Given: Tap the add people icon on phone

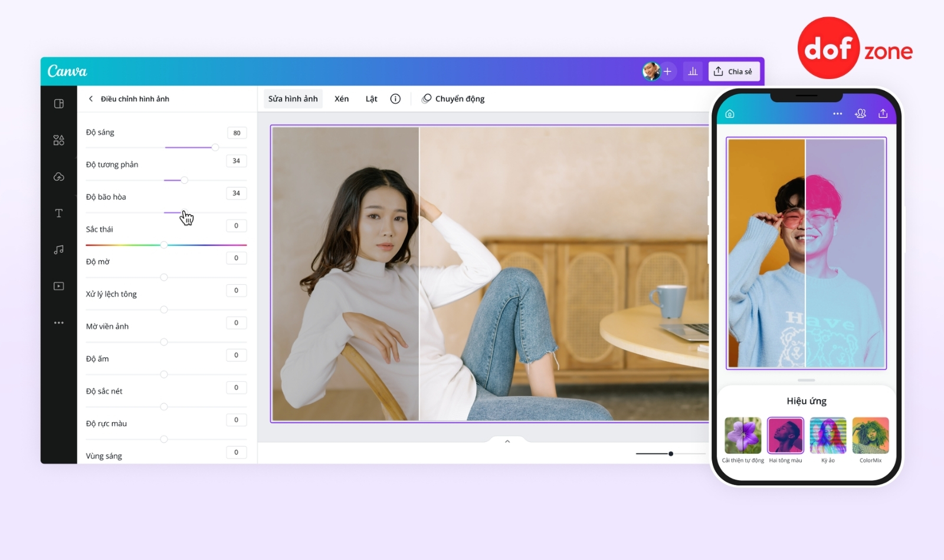Looking at the screenshot, I should pos(860,114).
